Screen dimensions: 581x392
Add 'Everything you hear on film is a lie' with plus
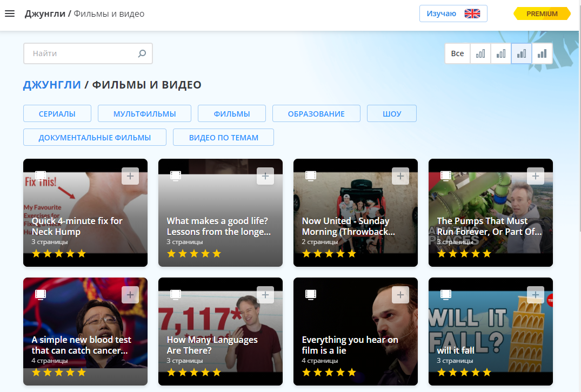coord(400,295)
